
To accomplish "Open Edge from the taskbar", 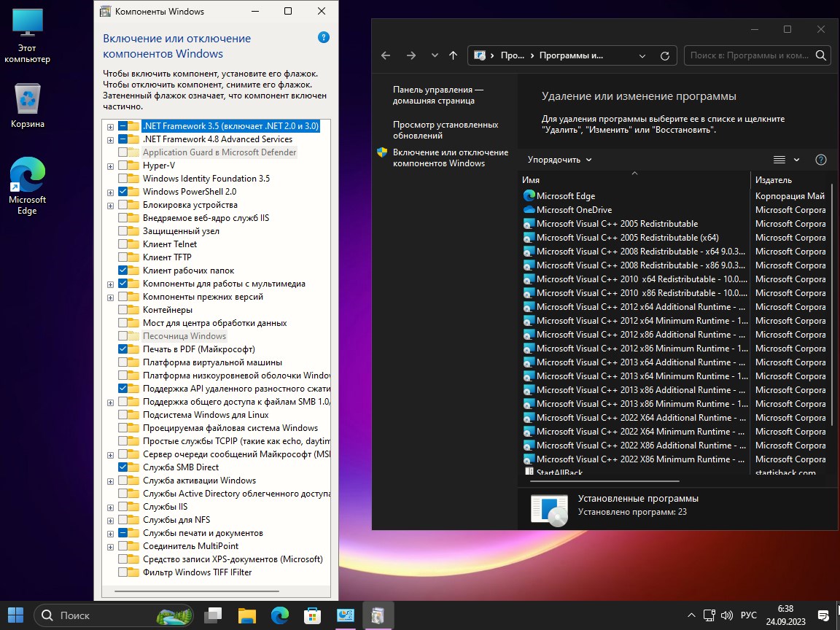I will click(280, 615).
